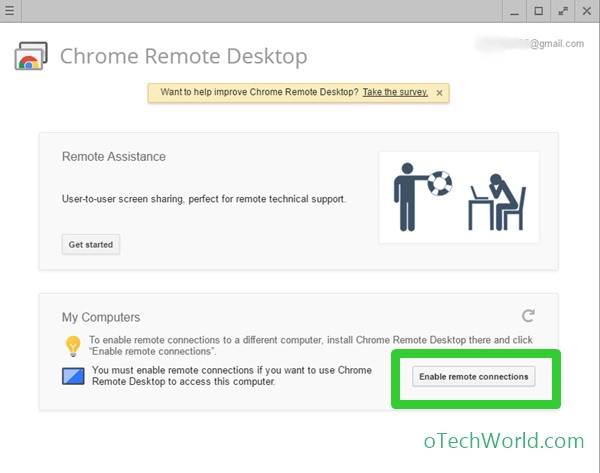600x473 pixels.
Task: Click the Chrome Remote Desktop logo icon
Action: (31, 56)
